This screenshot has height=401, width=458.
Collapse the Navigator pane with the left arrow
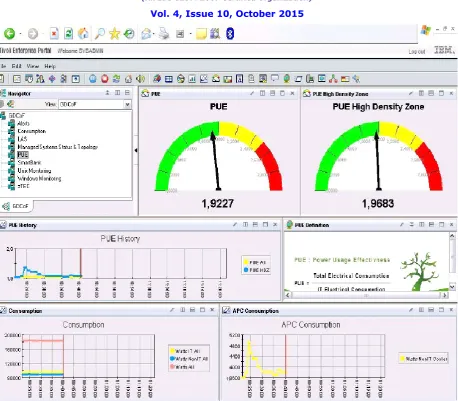136,150
